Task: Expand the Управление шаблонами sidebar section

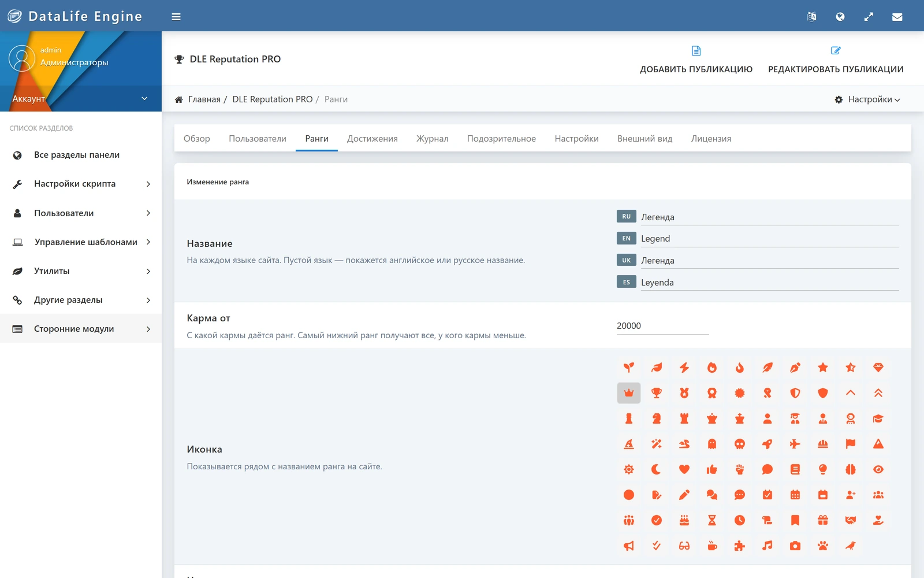Action: [81, 242]
